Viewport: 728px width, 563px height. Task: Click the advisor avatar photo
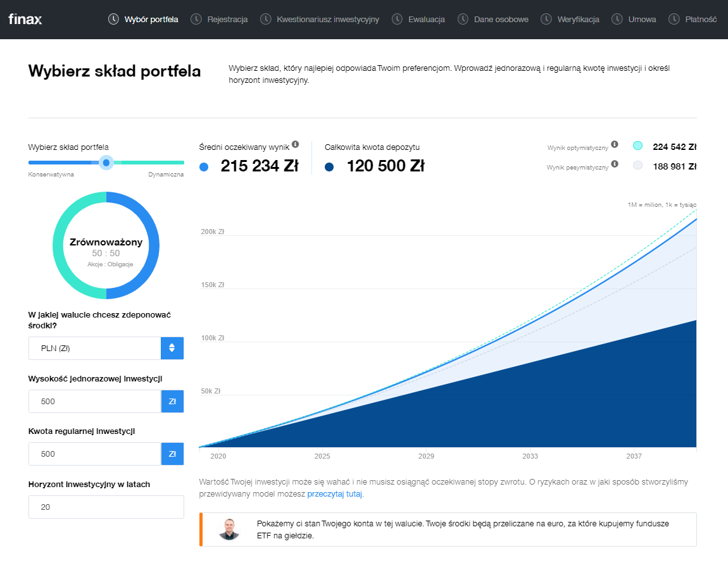pos(229,529)
